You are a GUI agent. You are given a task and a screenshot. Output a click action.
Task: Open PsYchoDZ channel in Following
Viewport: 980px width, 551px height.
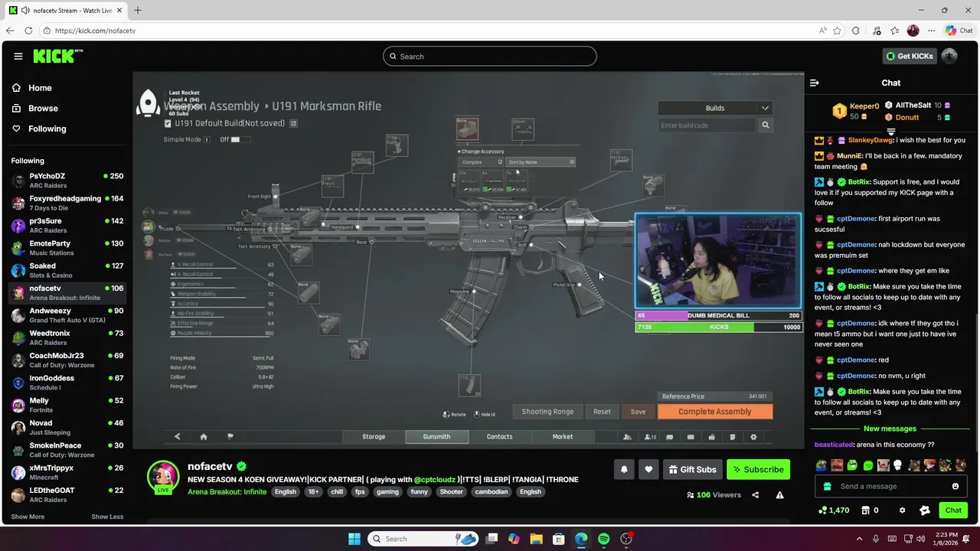(67, 180)
